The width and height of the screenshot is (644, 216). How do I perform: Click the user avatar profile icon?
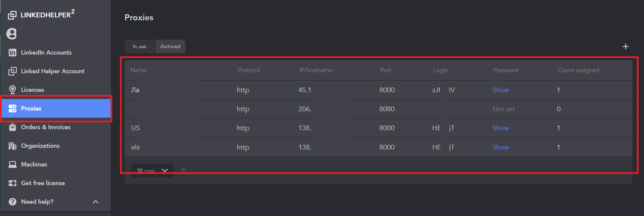point(12,34)
